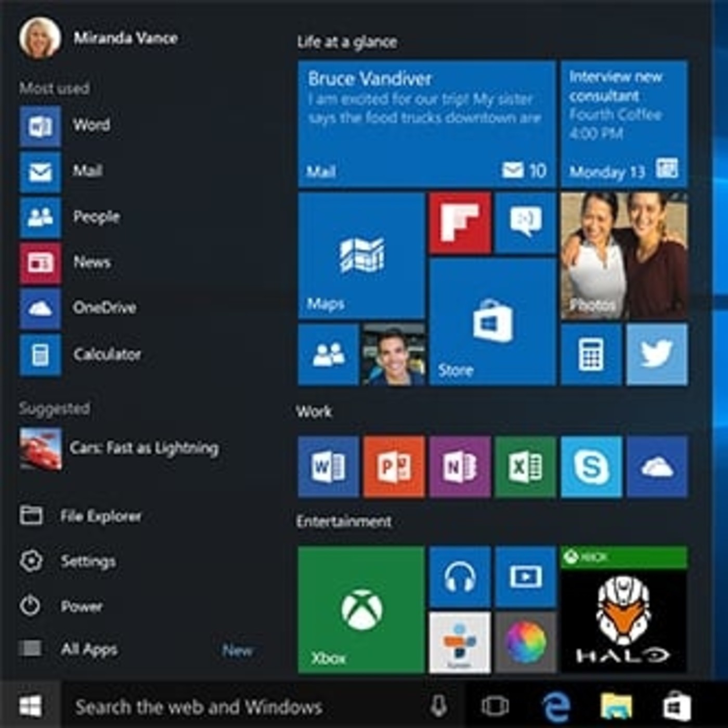Click the Windows Start button
Screen dimensions: 728x728
point(30,706)
